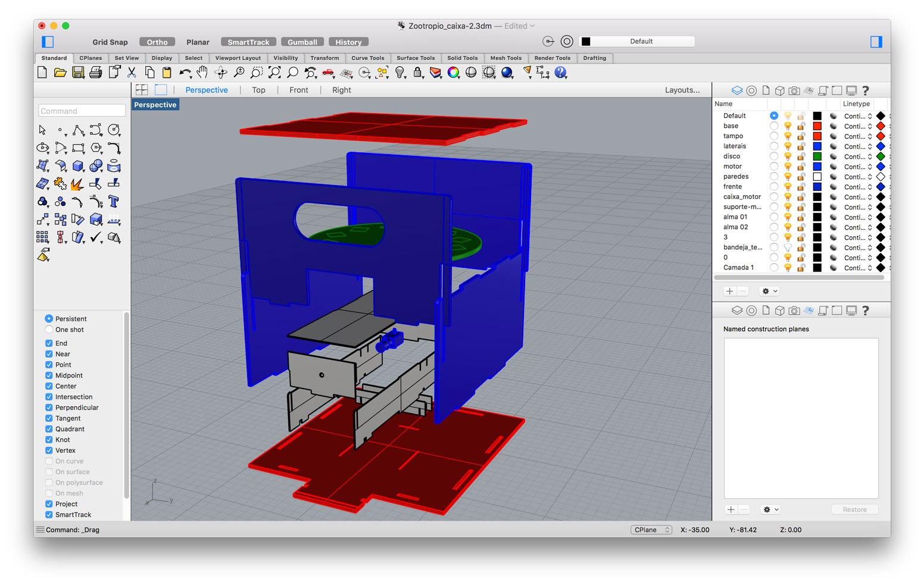Toggle the Project checkbox
This screenshot has width=924, height=585.
pyautogui.click(x=49, y=504)
